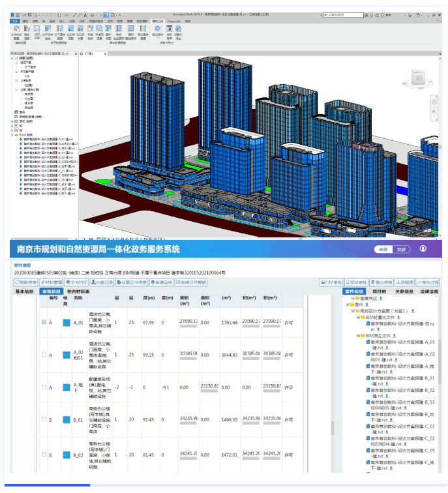The width and height of the screenshot is (448, 493).
Task: Click the user profile icon in the blue header
Action: [423, 248]
